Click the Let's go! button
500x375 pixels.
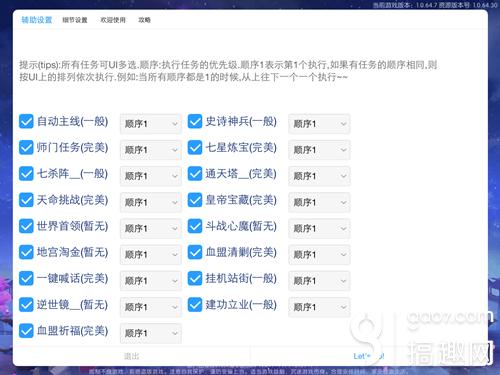369,356
